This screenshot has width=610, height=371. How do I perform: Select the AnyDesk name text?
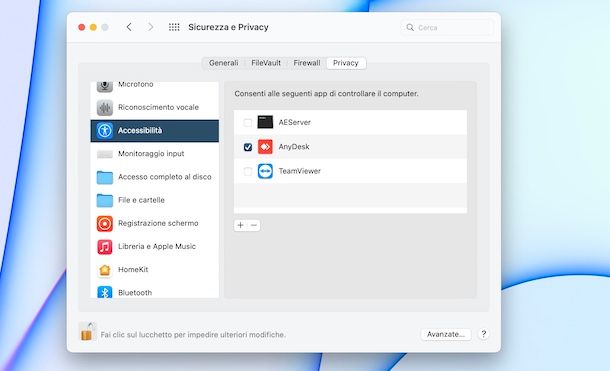(x=294, y=147)
